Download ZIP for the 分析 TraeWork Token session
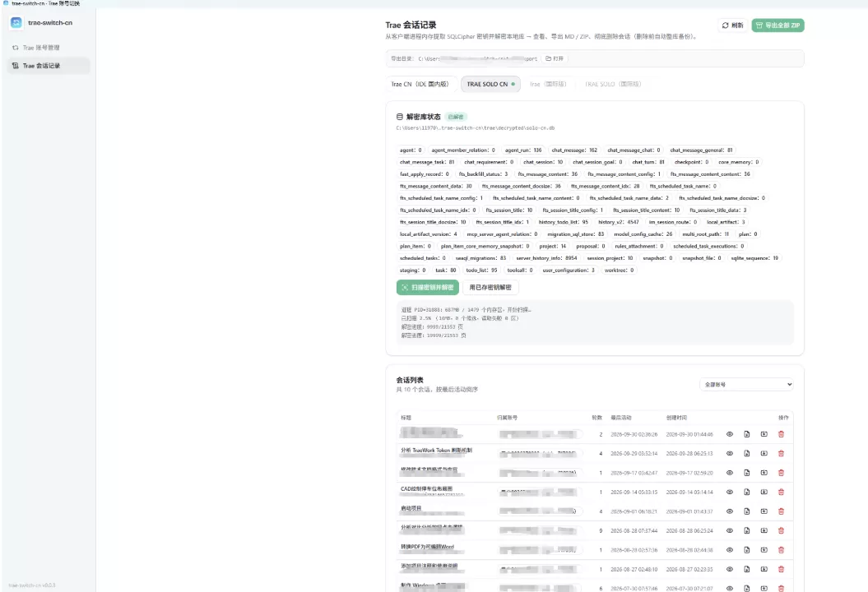 (x=764, y=453)
